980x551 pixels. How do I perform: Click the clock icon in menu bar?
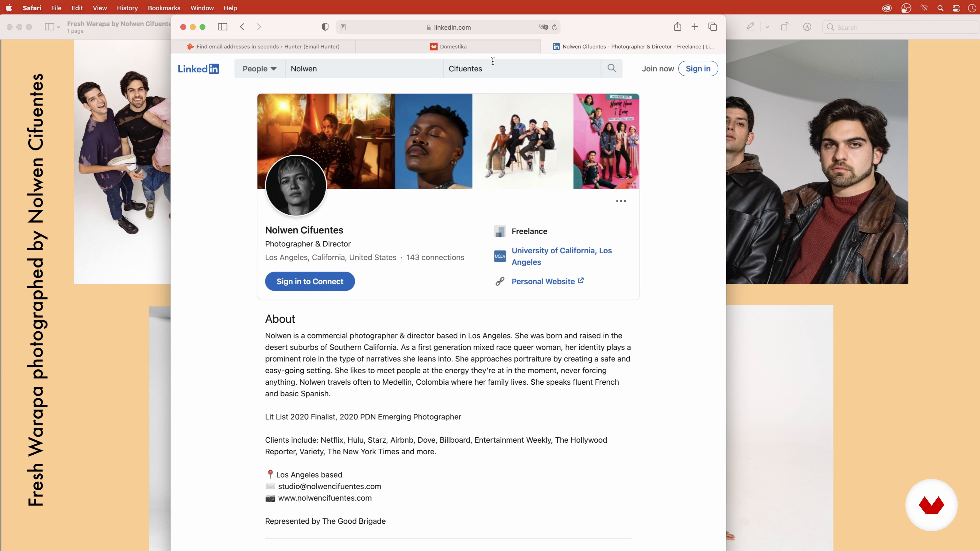pos(972,8)
